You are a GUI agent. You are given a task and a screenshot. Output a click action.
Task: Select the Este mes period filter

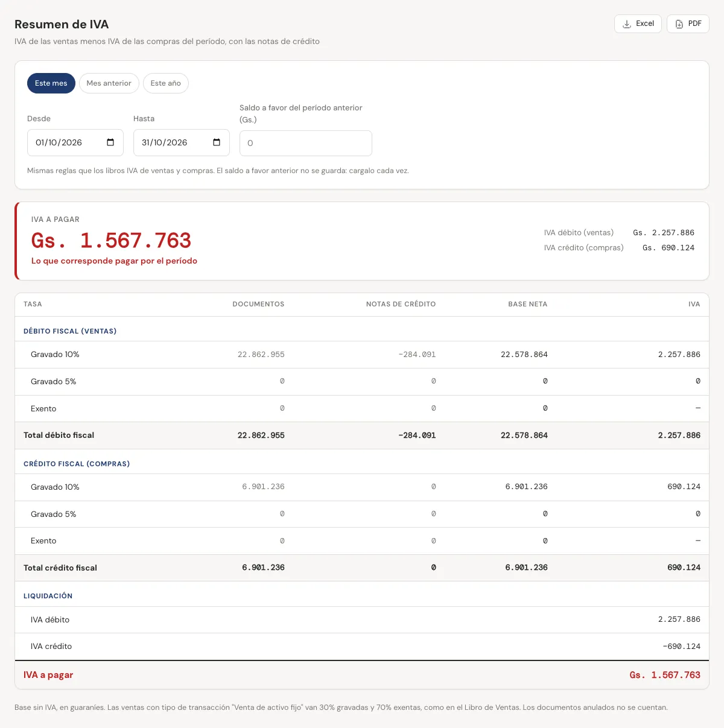51,83
